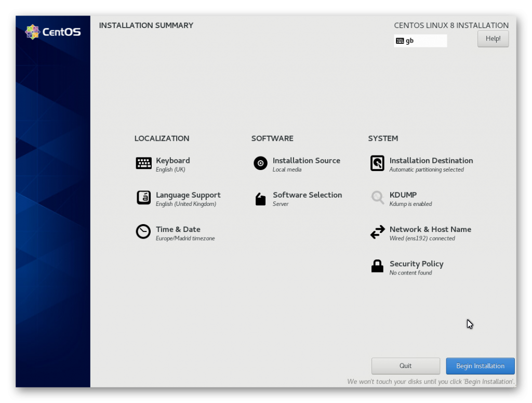The image size is (532, 403).
Task: Click the Network & Host Name arrows icon
Action: pos(377,232)
